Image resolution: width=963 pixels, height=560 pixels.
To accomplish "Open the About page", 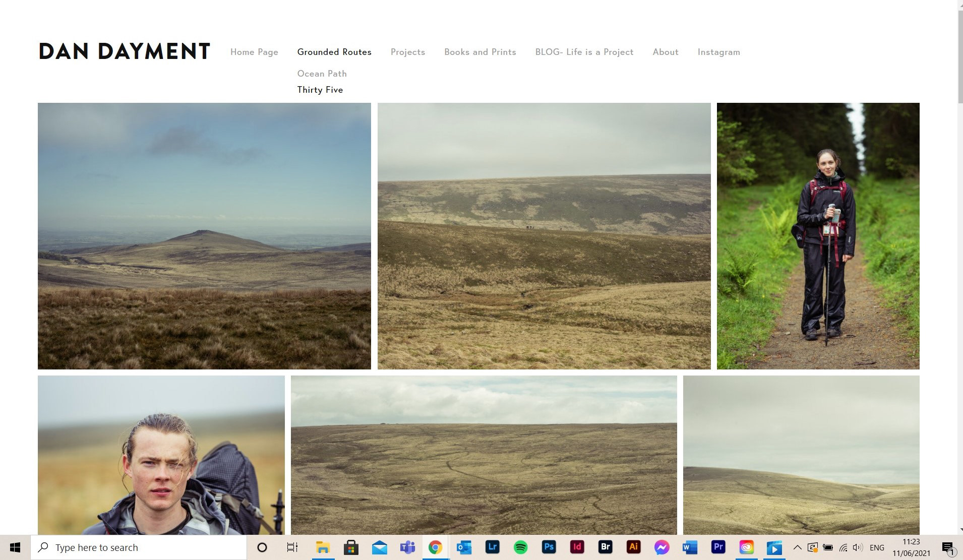I will 666,52.
